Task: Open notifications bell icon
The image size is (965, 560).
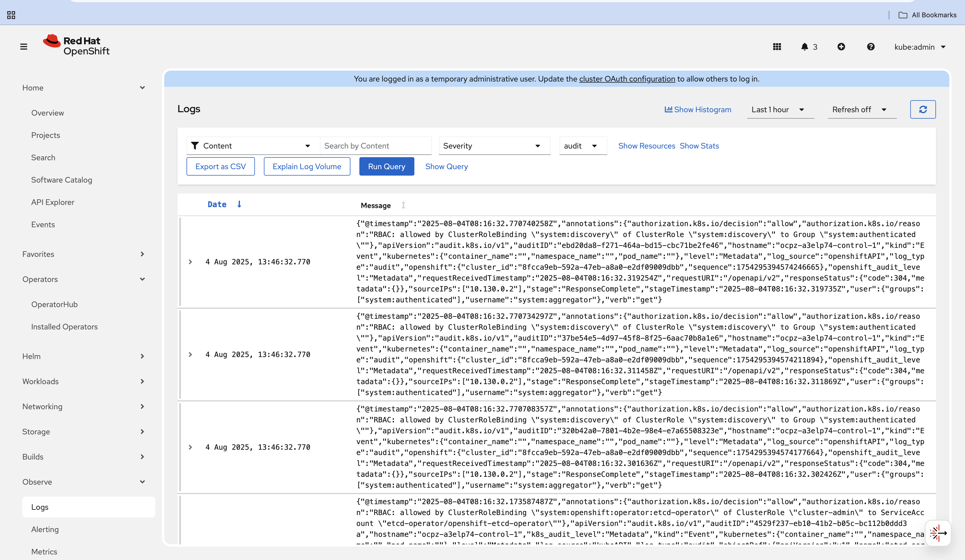Action: (804, 47)
